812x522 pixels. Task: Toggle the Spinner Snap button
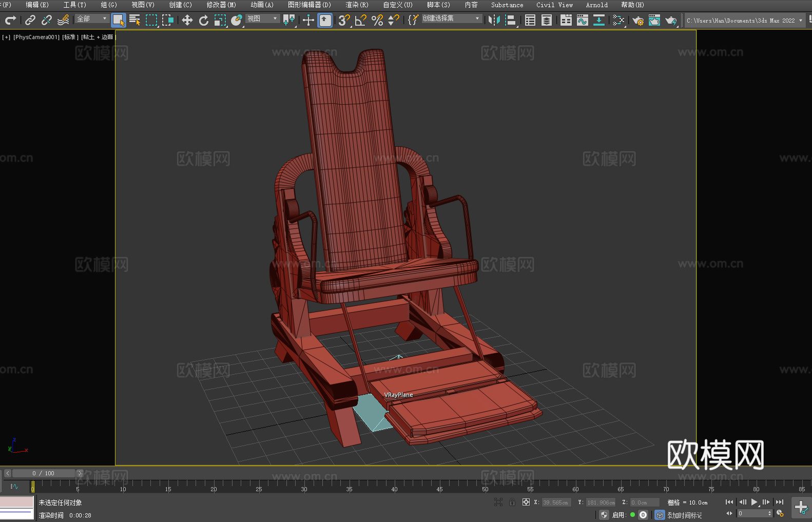click(x=394, y=21)
